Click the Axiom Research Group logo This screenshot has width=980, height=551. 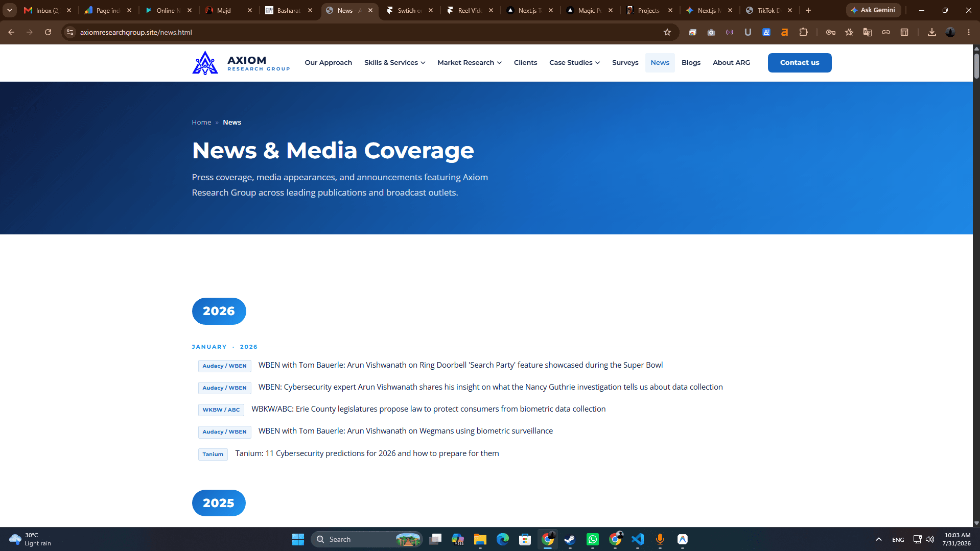241,63
